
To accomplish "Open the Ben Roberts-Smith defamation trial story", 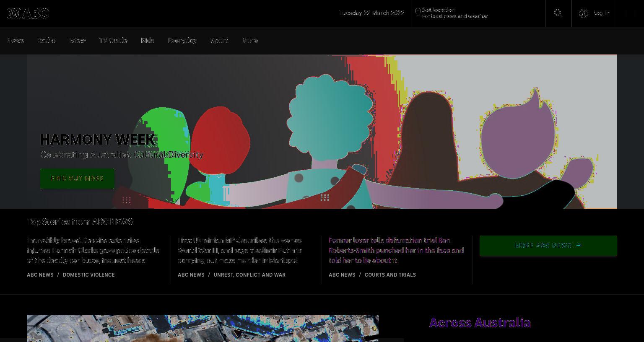I will tap(396, 250).
